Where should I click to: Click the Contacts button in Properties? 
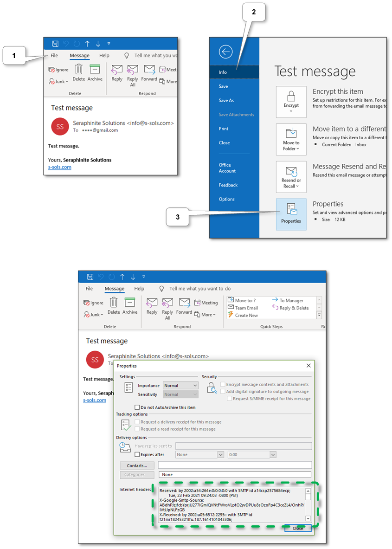[x=136, y=465]
